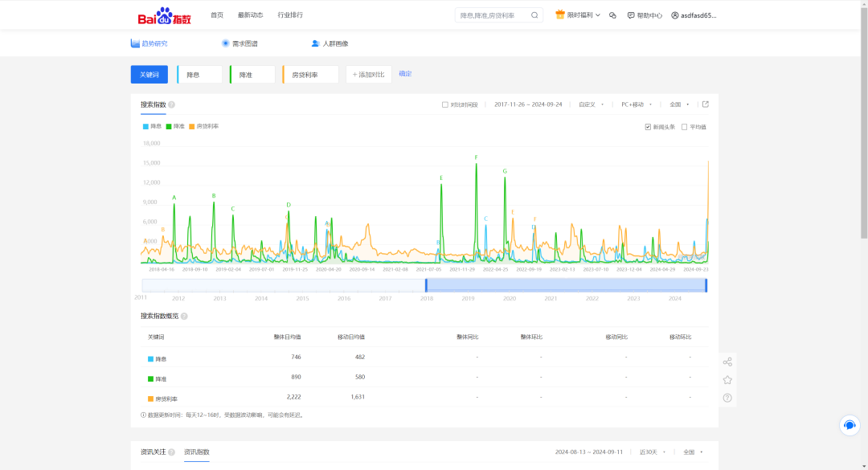868x470 pixels.
Task: Uncheck the 新闻头条 checkbox
Action: pyautogui.click(x=648, y=127)
